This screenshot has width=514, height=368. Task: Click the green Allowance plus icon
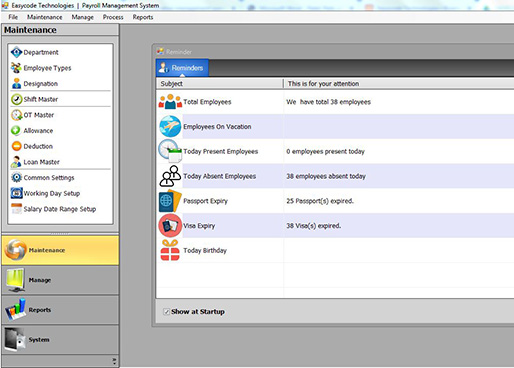(x=16, y=130)
